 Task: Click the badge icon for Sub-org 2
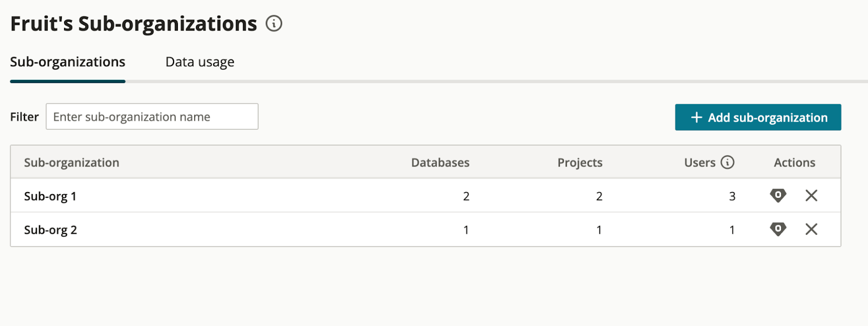[777, 229]
